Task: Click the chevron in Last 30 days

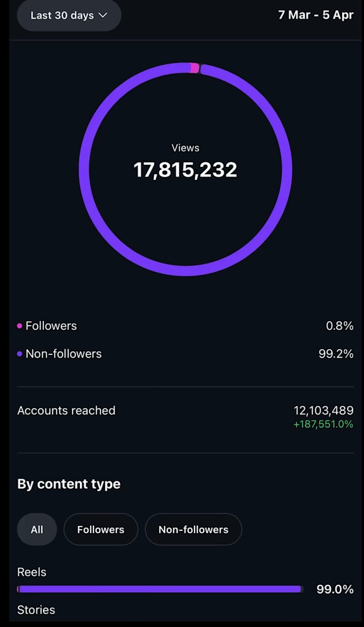Action: click(x=103, y=16)
